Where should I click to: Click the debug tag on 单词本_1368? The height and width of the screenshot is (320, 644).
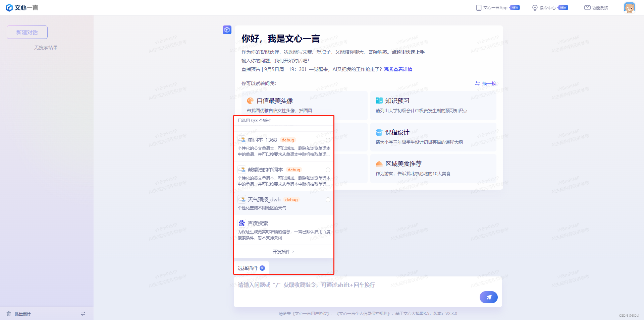[288, 140]
